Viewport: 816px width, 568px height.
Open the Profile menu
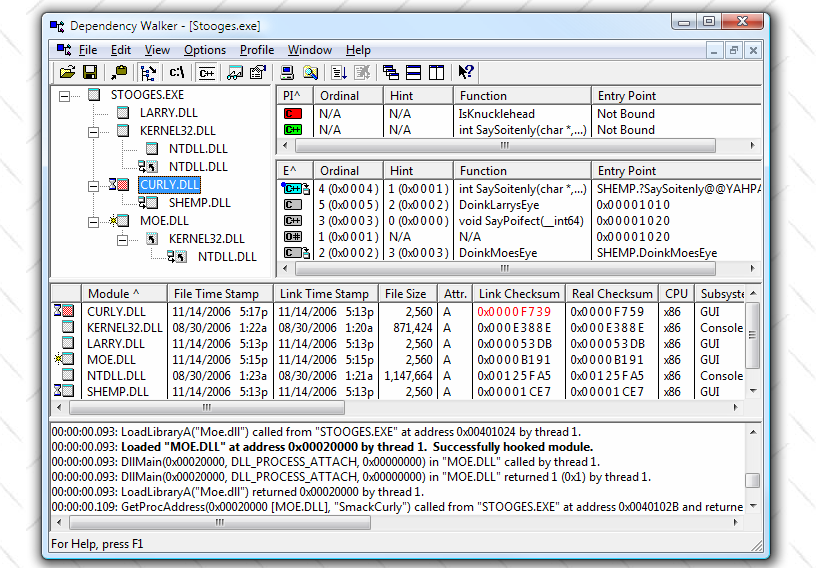pos(257,50)
